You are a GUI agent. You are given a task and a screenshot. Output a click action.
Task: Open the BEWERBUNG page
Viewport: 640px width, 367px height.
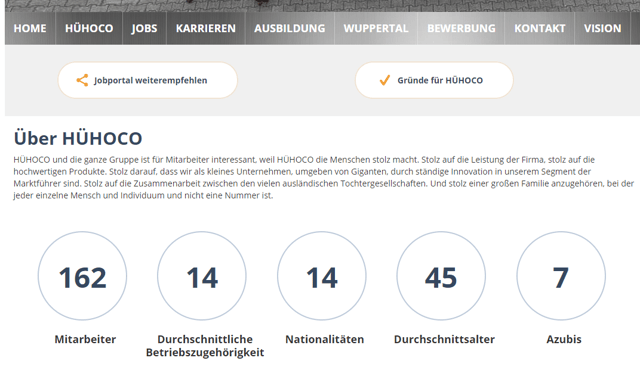(461, 28)
